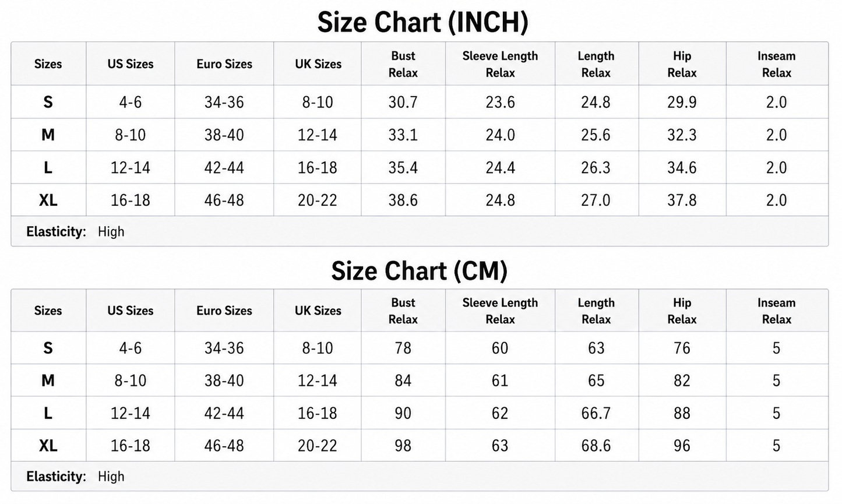Viewport: 842px width, 504px height.
Task: Click length value 27.0 in inch chart
Action: (x=596, y=200)
